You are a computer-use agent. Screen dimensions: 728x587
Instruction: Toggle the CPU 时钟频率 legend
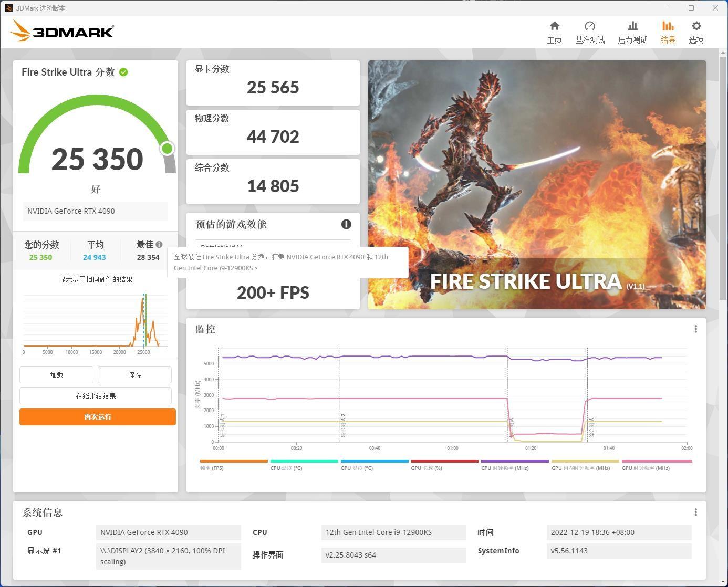pos(515,465)
